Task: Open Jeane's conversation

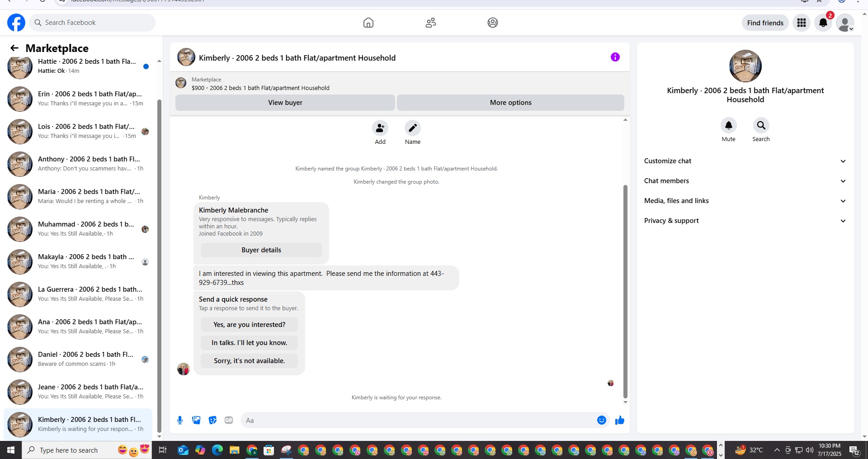Action: [x=78, y=392]
